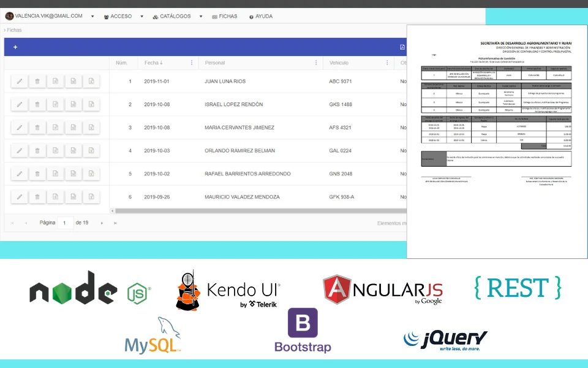Viewport: 588px width, 368px height.
Task: Export ORLANDO RAMIREZ BELMAN row to Excel
Action: [x=91, y=151]
